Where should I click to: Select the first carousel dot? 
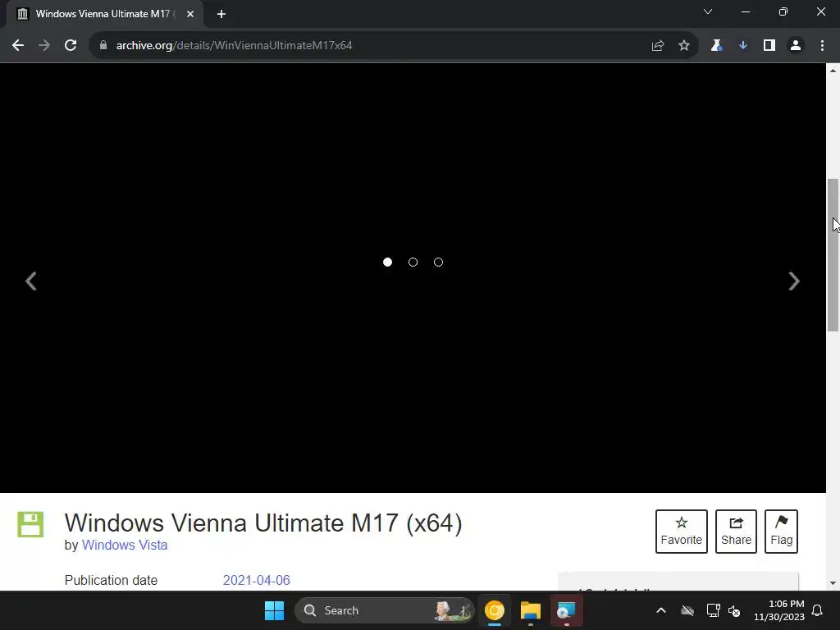(387, 262)
